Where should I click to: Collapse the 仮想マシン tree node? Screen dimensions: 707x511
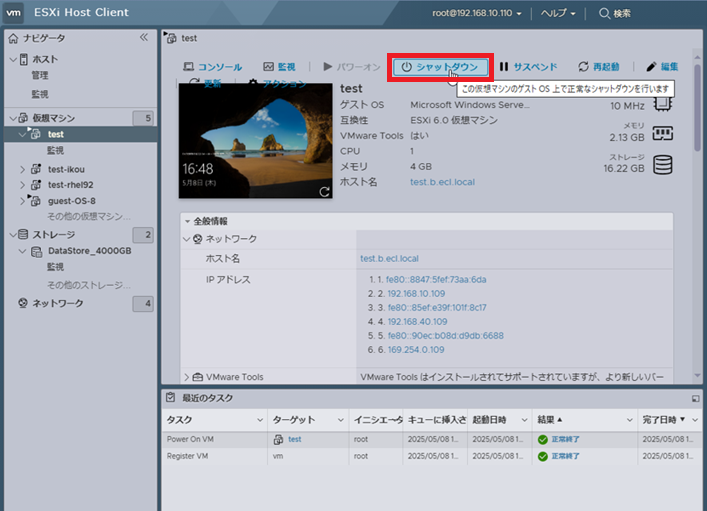pos(13,118)
